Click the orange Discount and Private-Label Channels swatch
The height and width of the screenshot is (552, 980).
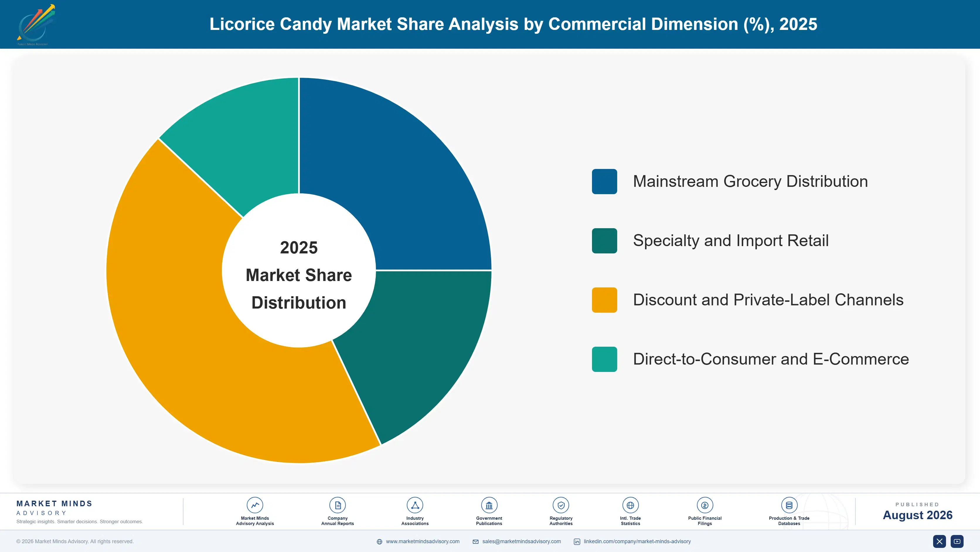[604, 300]
